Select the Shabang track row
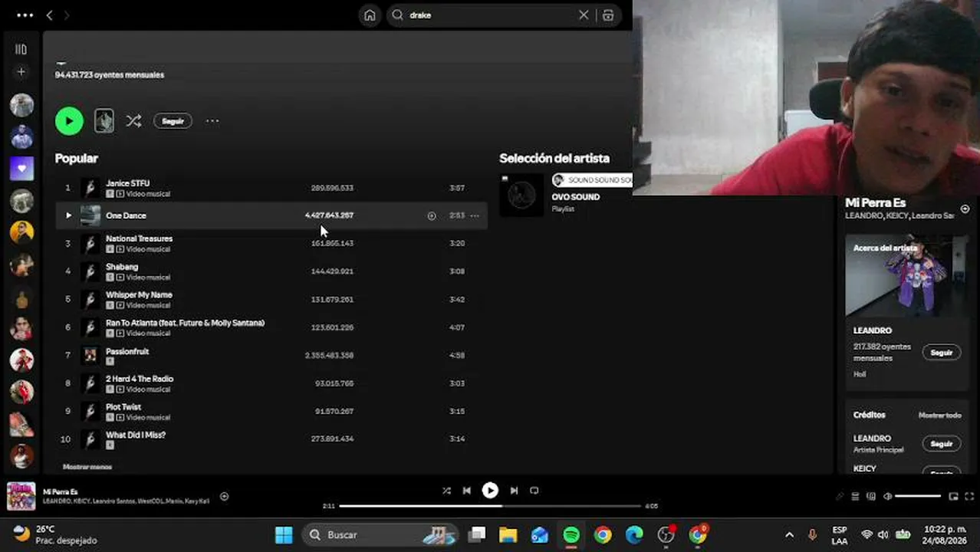The width and height of the screenshot is (980, 552). [271, 271]
